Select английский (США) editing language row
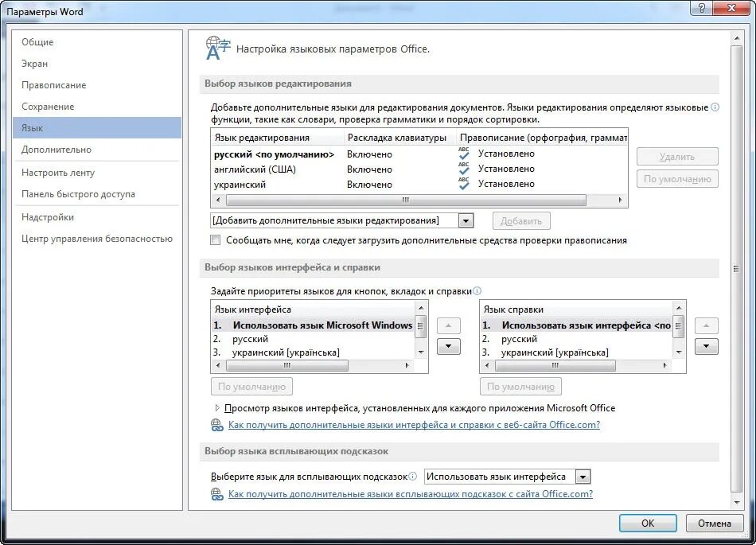The width and height of the screenshot is (756, 545). point(419,169)
